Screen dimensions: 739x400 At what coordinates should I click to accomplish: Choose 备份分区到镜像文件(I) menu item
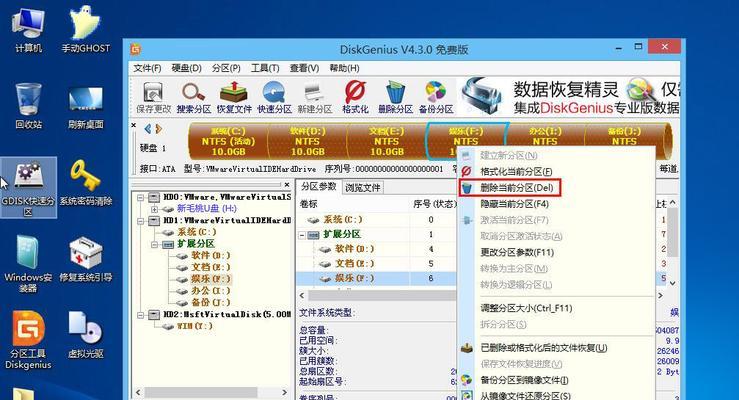(524, 380)
